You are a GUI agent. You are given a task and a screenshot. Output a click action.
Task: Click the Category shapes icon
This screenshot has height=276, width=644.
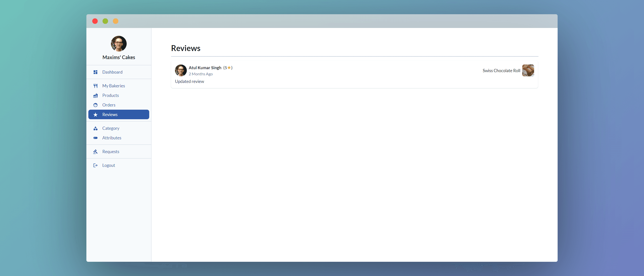[95, 128]
